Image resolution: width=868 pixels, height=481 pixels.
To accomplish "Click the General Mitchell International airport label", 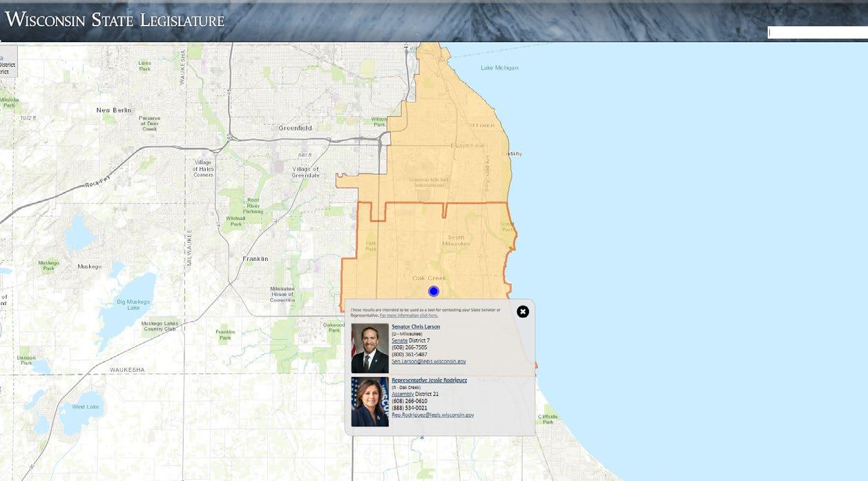I will click(429, 182).
